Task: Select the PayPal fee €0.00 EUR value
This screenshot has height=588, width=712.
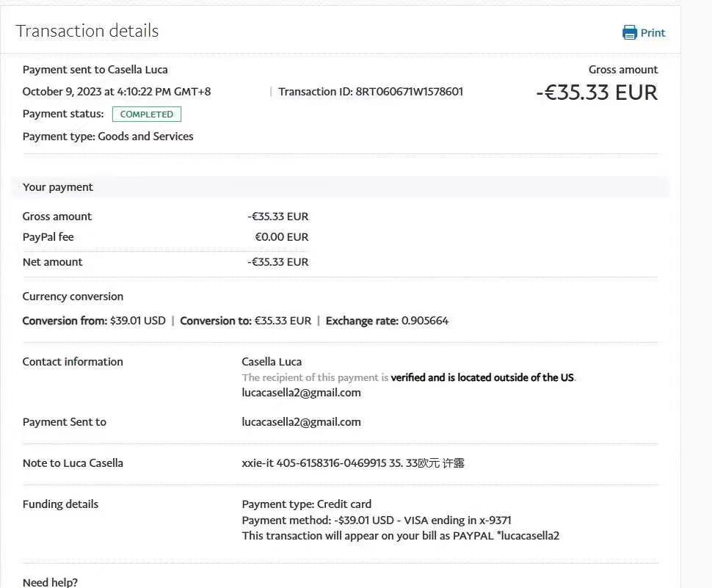Action: pyautogui.click(x=281, y=237)
